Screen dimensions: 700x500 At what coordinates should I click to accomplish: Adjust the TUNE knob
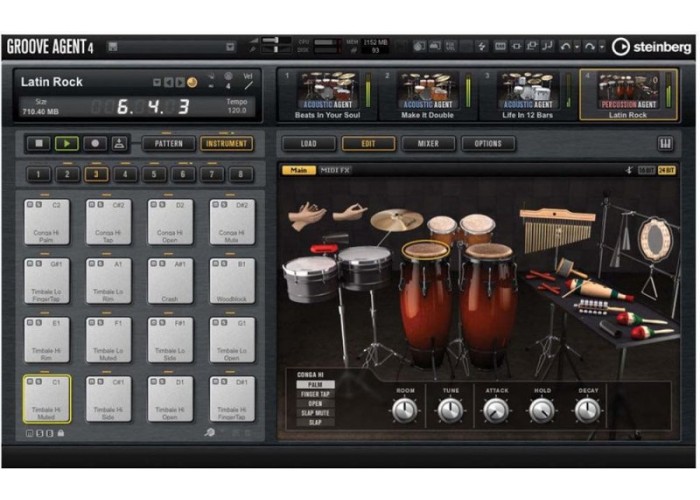click(450, 410)
